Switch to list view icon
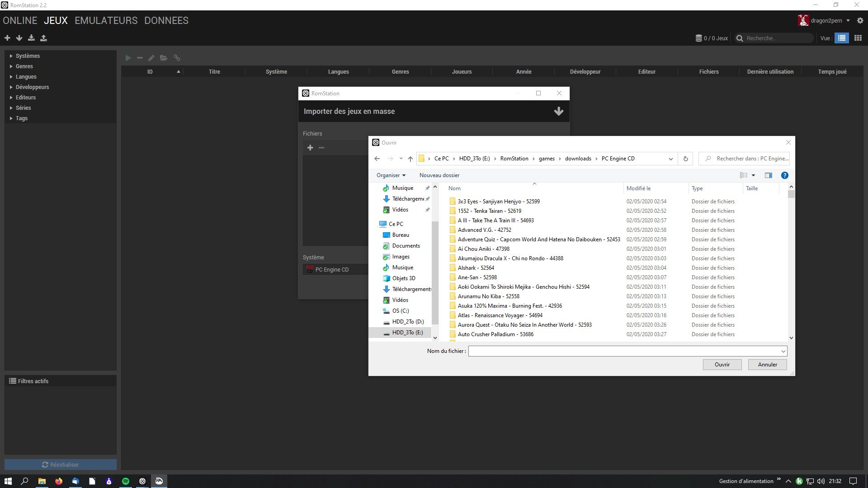The width and height of the screenshot is (868, 488). click(x=841, y=38)
